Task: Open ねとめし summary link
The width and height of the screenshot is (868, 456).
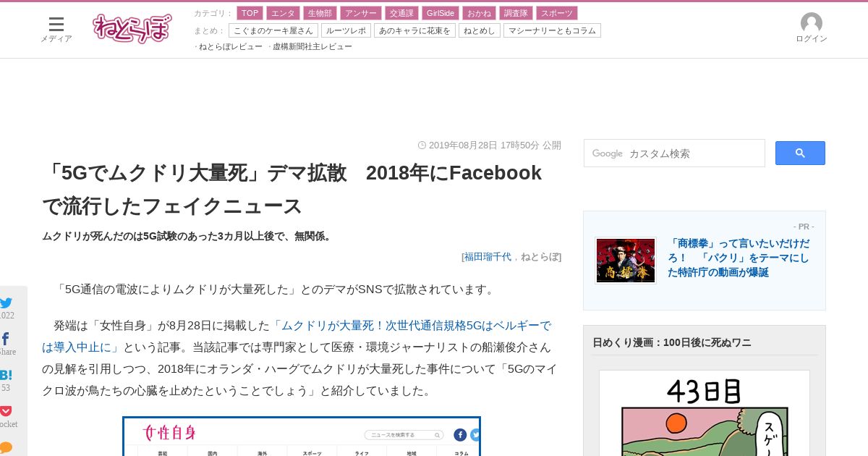Action: coord(479,30)
